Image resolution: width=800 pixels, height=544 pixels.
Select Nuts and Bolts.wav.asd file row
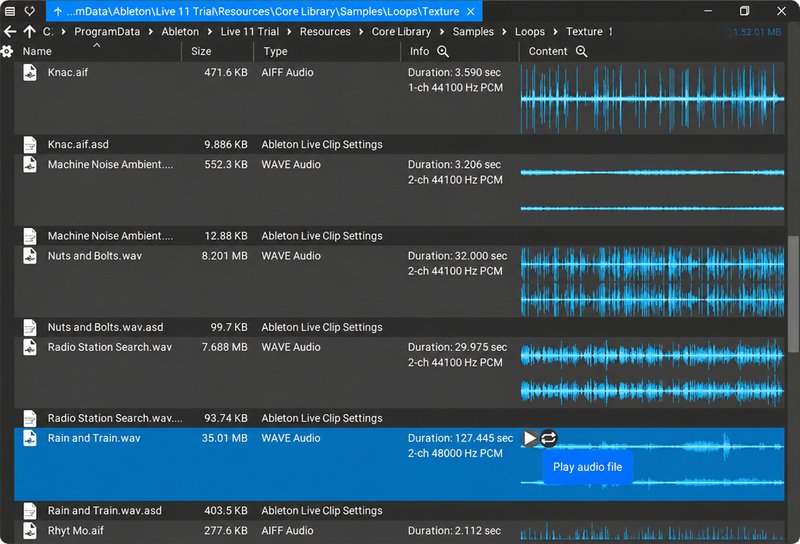click(x=399, y=327)
